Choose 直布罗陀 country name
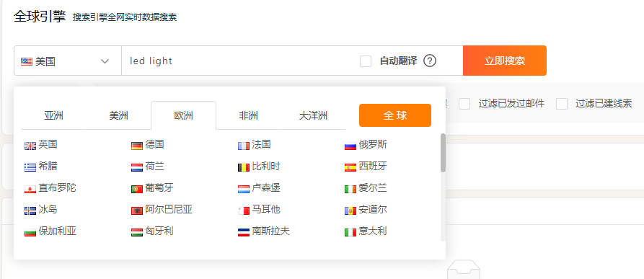The width and height of the screenshot is (644, 279). point(58,188)
